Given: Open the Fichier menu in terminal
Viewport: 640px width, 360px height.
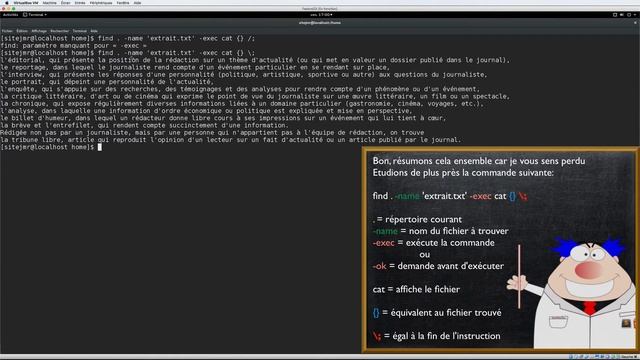Looking at the screenshot, I should pos(7,31).
